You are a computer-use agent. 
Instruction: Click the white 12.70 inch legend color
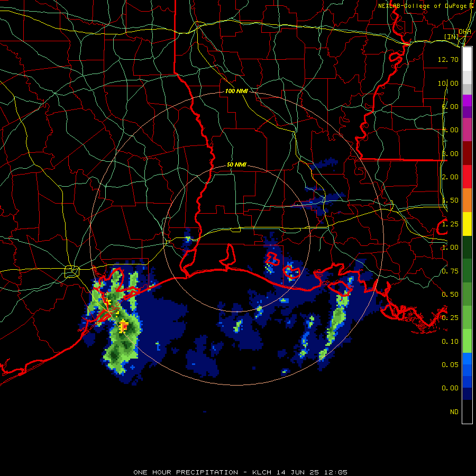click(x=467, y=59)
